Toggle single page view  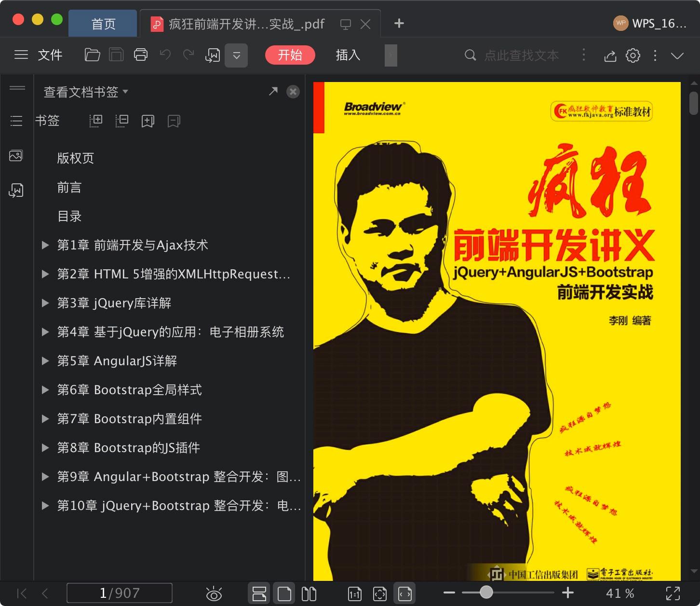tap(284, 593)
